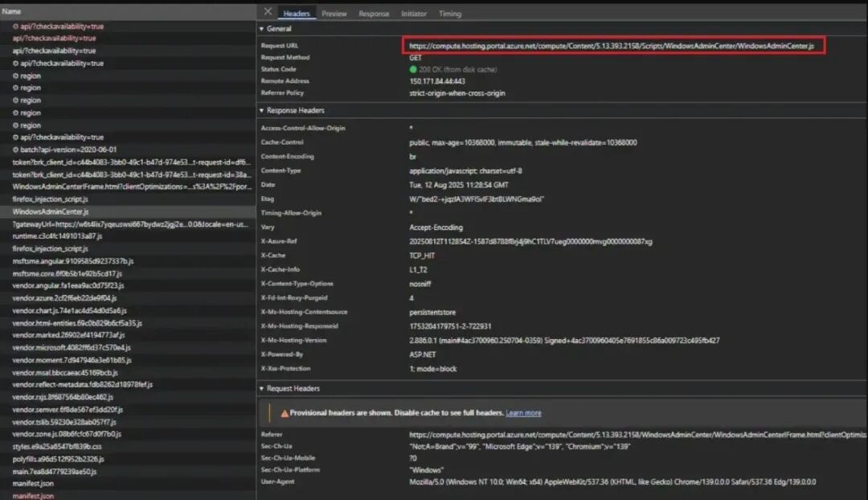
Task: Click the X icon to close request details
Action: coord(267,12)
